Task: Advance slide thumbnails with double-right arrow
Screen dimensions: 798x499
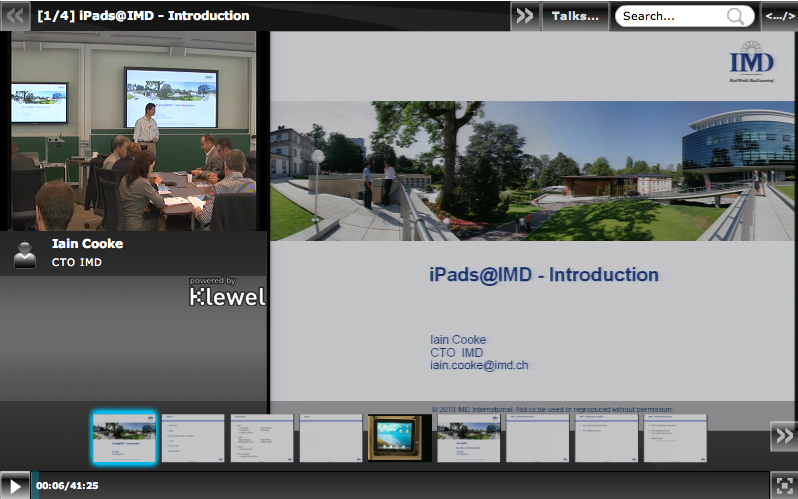Action: 784,436
